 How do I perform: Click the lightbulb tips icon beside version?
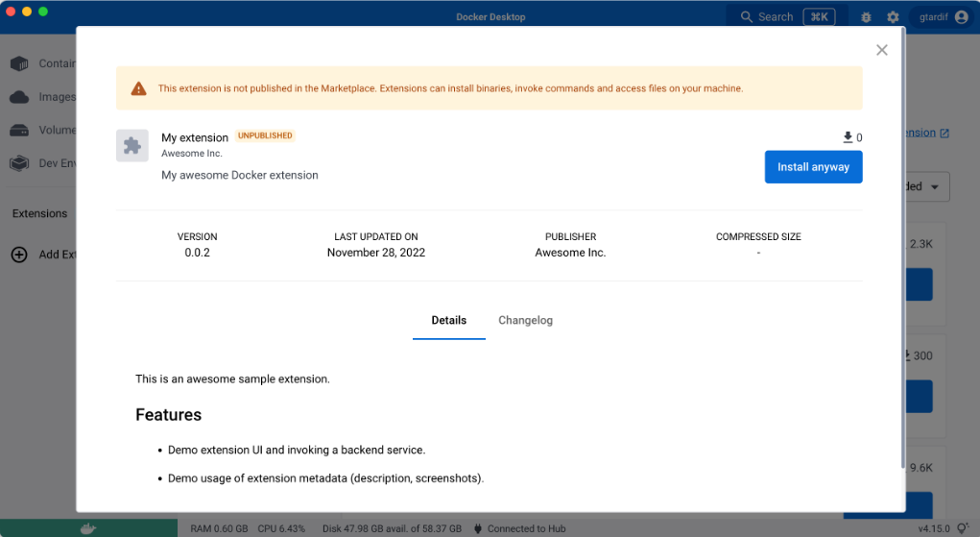pyautogui.click(x=963, y=528)
